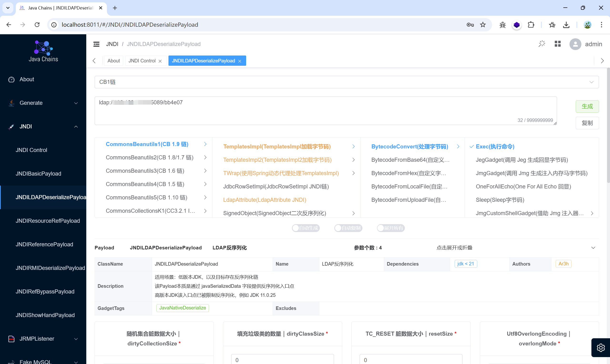Click the settings gear floating icon

600,348
